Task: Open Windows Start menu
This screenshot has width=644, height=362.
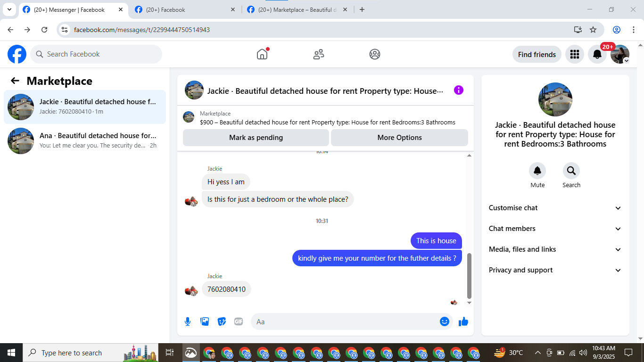Action: (11, 353)
